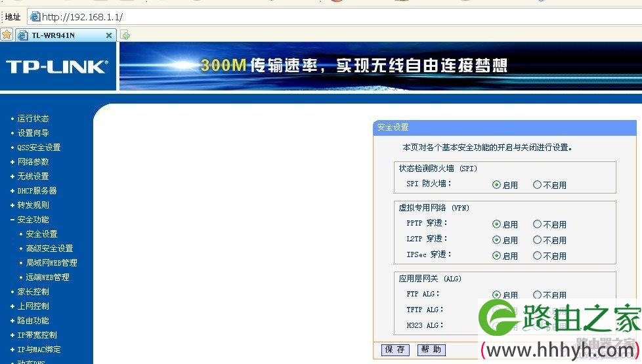Screen dimensions: 642x364
Task: Expand the 网络参数 menu
Action: coord(33,162)
